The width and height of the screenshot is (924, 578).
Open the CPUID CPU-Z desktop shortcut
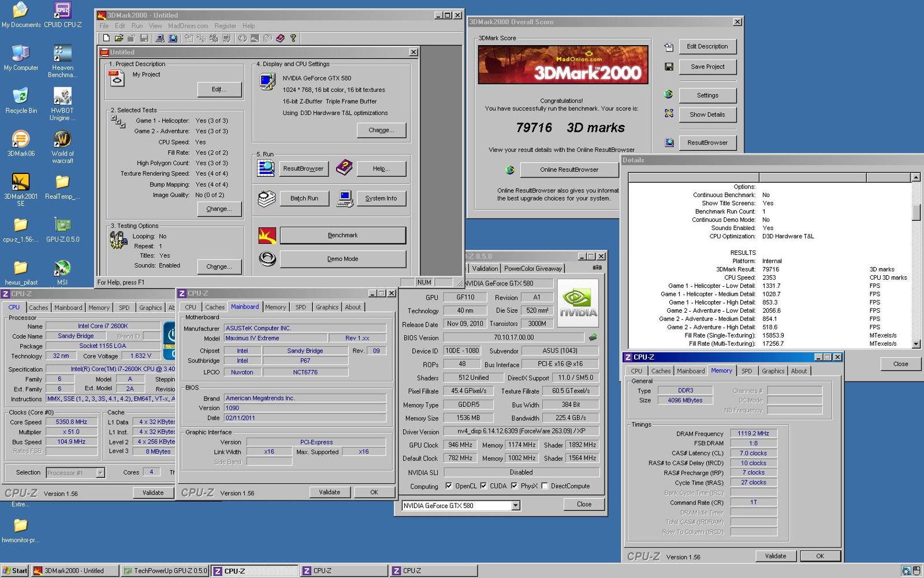tap(63, 15)
